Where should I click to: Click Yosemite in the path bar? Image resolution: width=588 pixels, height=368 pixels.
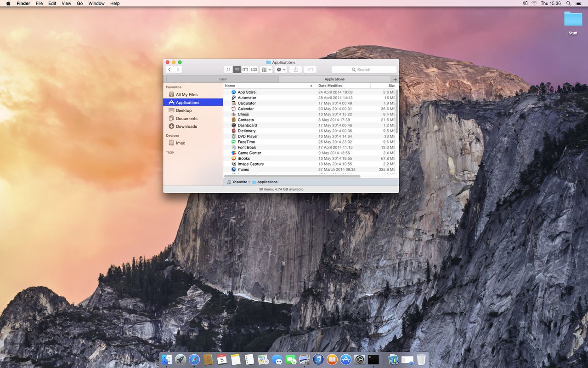[x=237, y=182]
